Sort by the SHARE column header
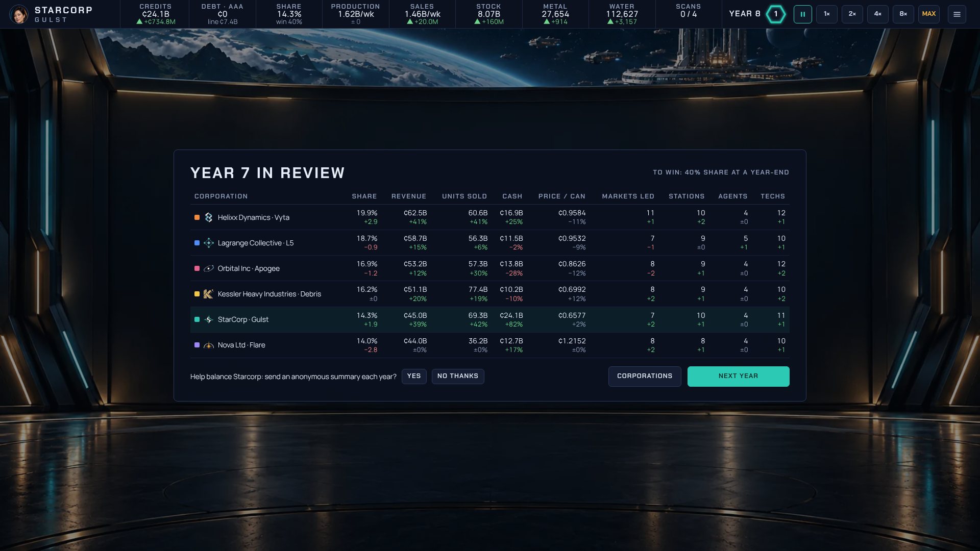This screenshot has width=980, height=551. point(364,196)
